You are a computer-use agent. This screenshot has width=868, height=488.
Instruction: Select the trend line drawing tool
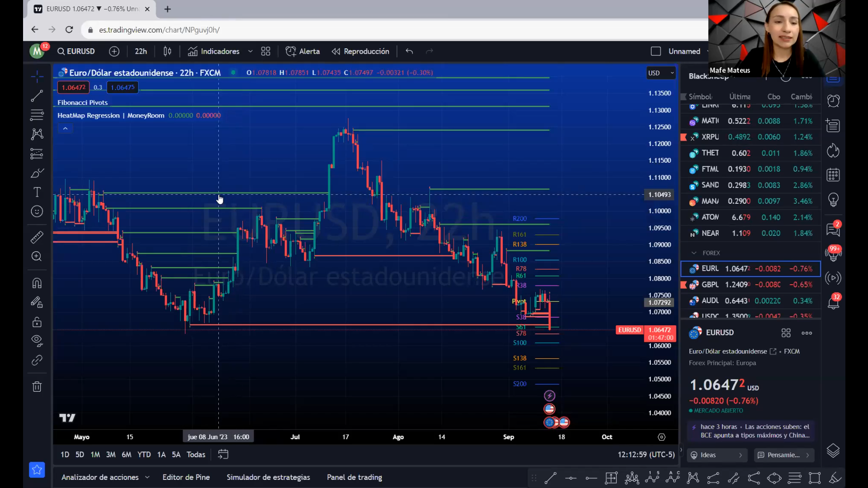point(37,96)
